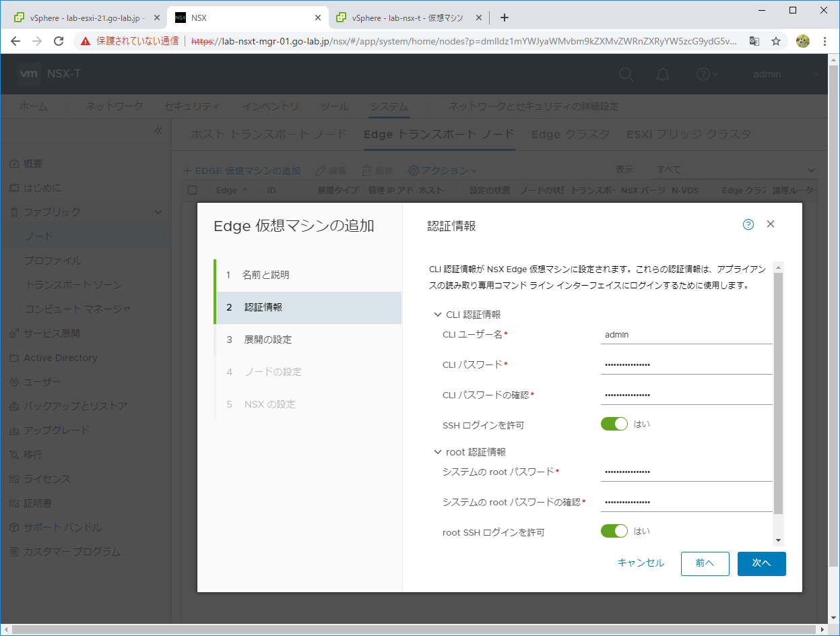This screenshot has height=636, width=840.
Task: Switch to the インベントリ menu
Action: 270,106
